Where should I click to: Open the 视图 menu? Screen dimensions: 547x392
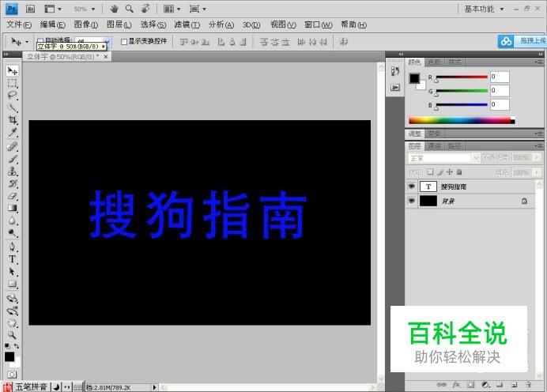point(283,24)
